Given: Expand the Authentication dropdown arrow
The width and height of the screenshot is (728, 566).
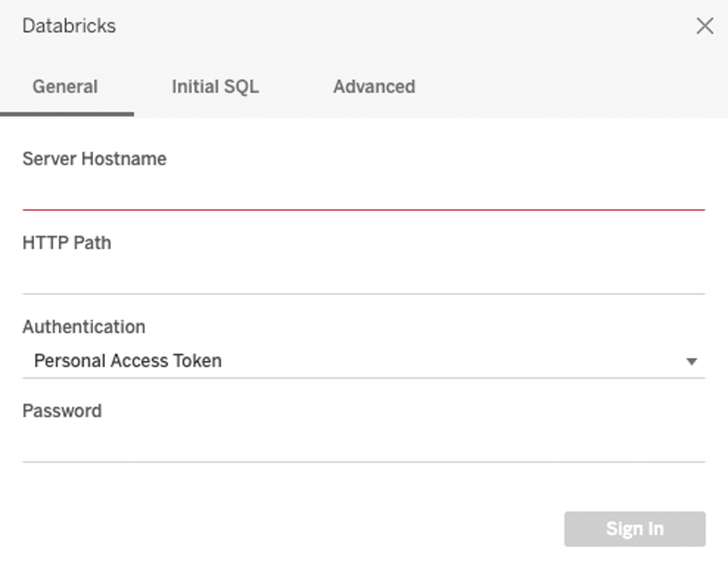Looking at the screenshot, I should click(x=692, y=361).
